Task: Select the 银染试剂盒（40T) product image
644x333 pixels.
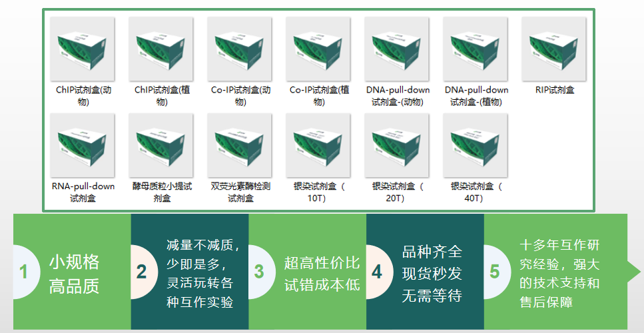Action: [x=476, y=145]
